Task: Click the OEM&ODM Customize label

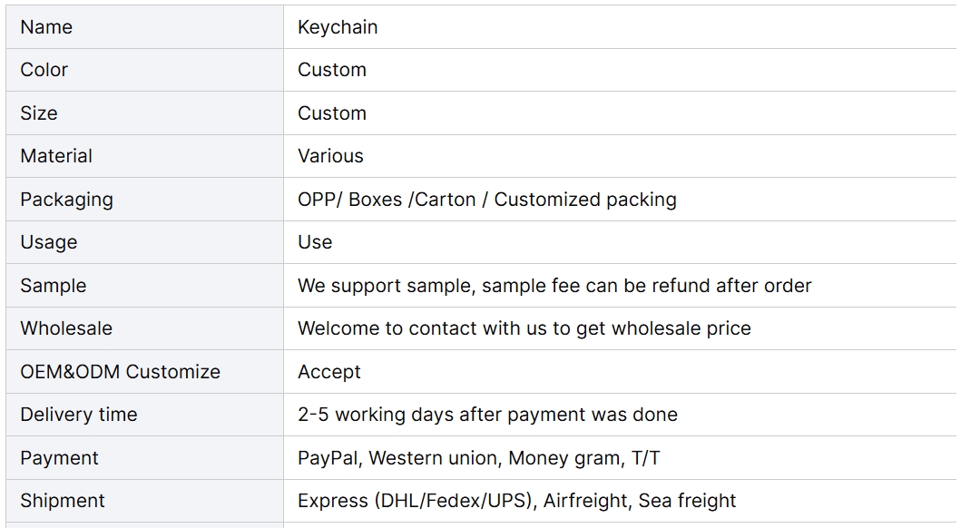Action: (120, 372)
